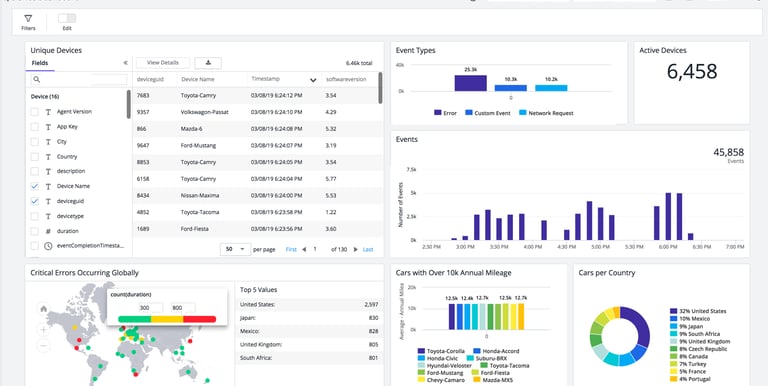Click text type icon beside Agent Version
Viewport: 768px width, 386px height.
click(x=48, y=112)
